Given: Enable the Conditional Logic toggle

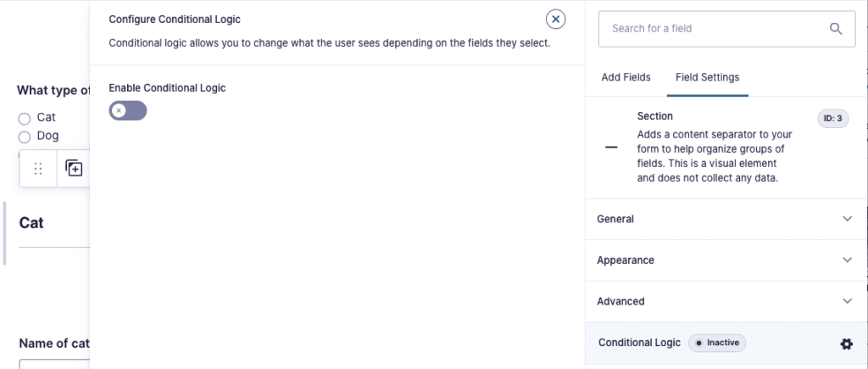Looking at the screenshot, I should click(x=128, y=111).
